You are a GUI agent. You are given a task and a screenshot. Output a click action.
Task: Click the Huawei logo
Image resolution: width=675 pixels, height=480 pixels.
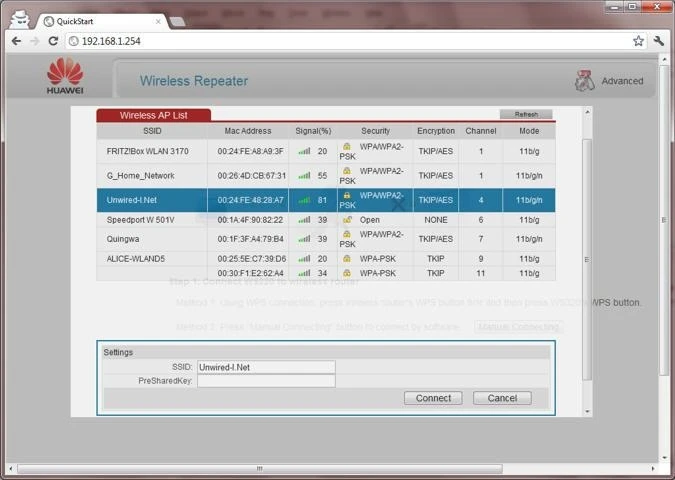point(65,76)
